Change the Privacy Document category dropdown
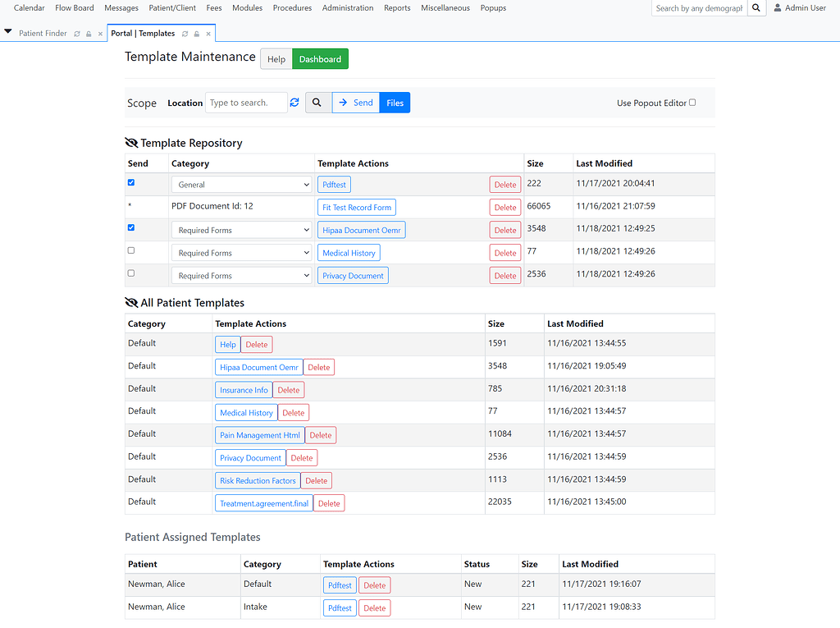This screenshot has width=840, height=628. click(241, 275)
